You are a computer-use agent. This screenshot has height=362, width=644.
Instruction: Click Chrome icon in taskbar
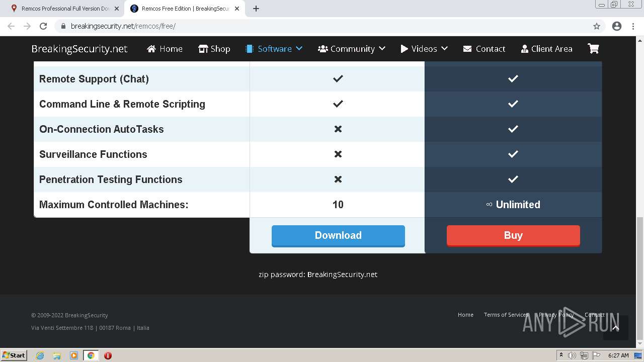[x=91, y=355]
